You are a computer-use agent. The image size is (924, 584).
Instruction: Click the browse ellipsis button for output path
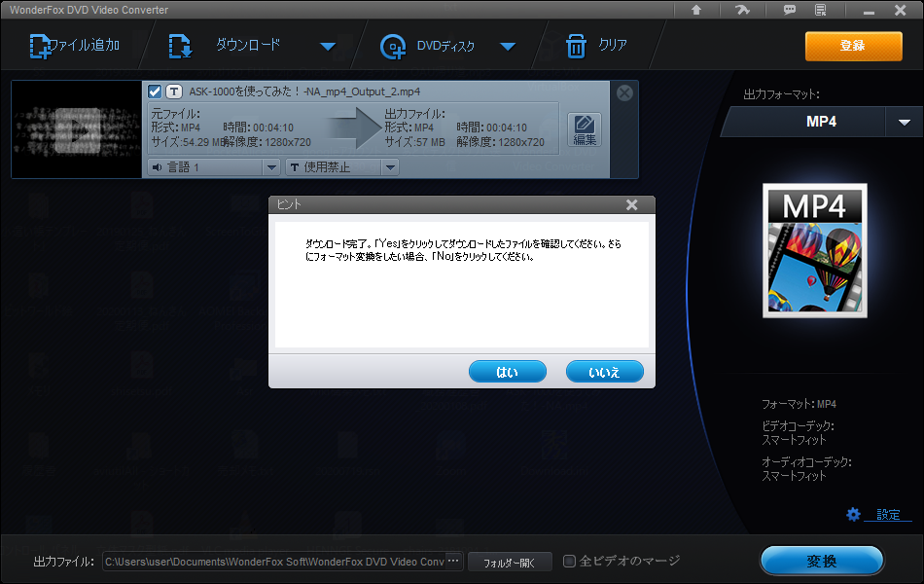454,561
